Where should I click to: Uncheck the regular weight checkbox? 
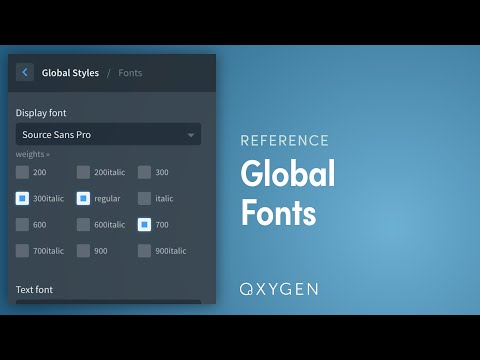coord(83,198)
